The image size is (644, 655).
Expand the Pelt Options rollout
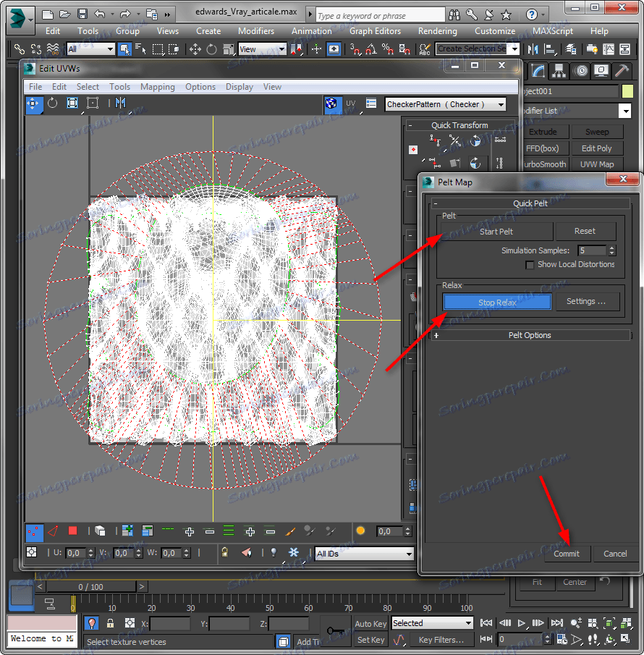pos(530,335)
